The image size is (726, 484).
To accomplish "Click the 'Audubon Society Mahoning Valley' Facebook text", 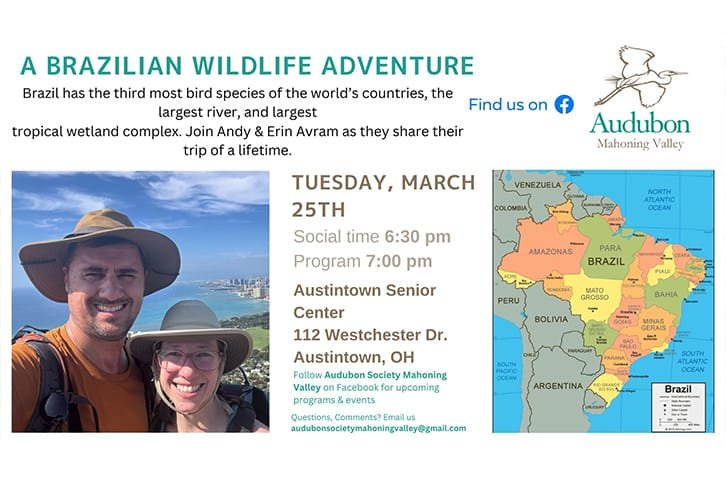I will point(370,381).
